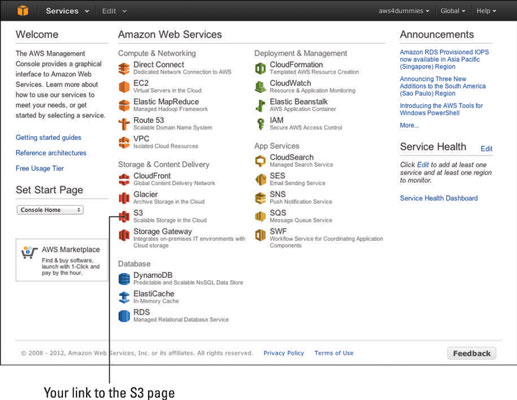Click the AWS Marketplace cart icon
Viewport: 517px width, 400px height.
click(x=29, y=252)
